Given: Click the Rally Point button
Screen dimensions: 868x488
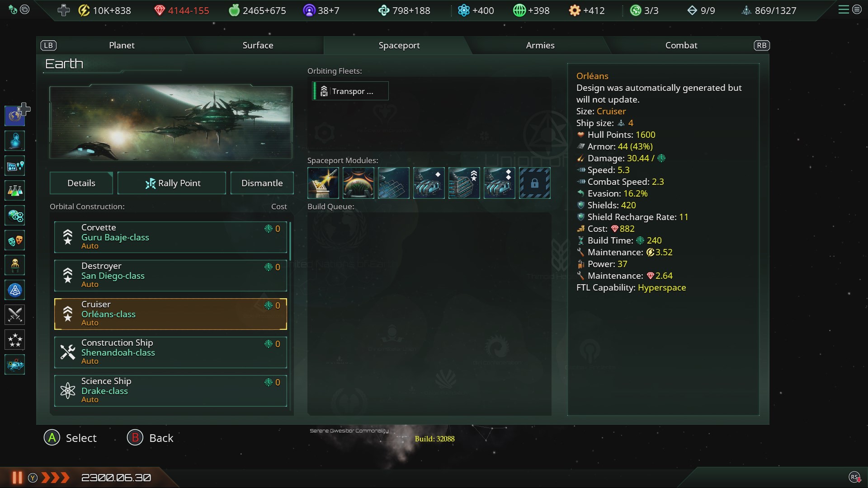Looking at the screenshot, I should [172, 183].
